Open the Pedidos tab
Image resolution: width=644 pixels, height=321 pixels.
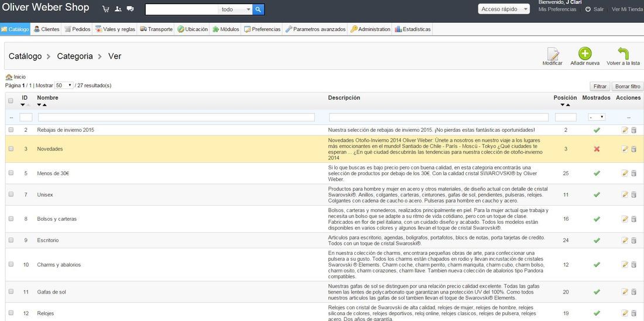pyautogui.click(x=77, y=29)
